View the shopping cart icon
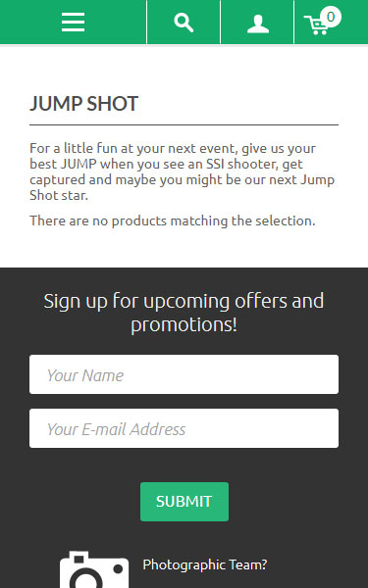The image size is (368, 588). coord(316,25)
